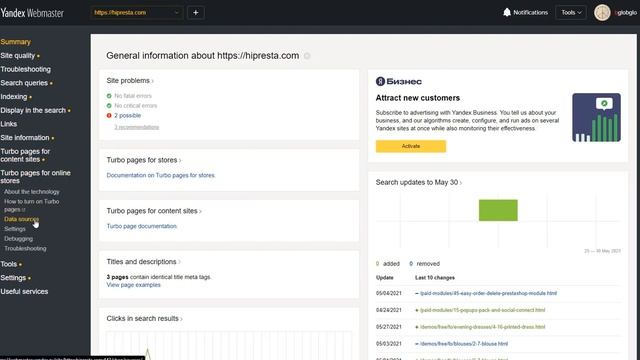This screenshot has height=360, width=640.
Task: Open About the technology subitem
Action: 32,192
